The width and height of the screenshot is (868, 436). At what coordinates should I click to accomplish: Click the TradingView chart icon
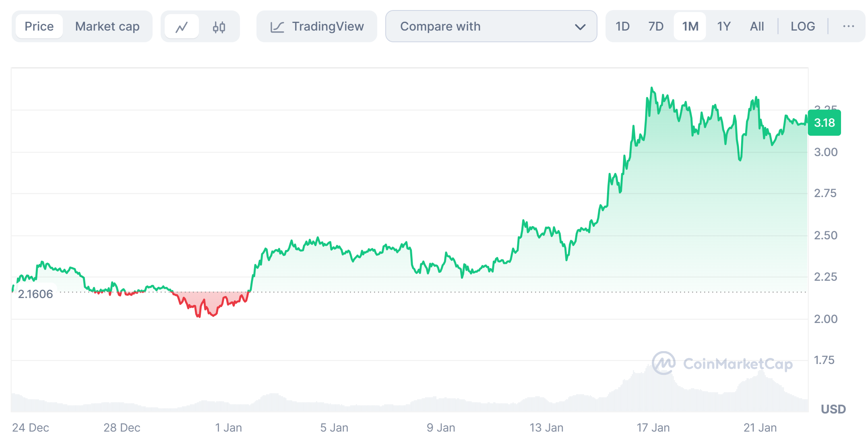point(277,27)
